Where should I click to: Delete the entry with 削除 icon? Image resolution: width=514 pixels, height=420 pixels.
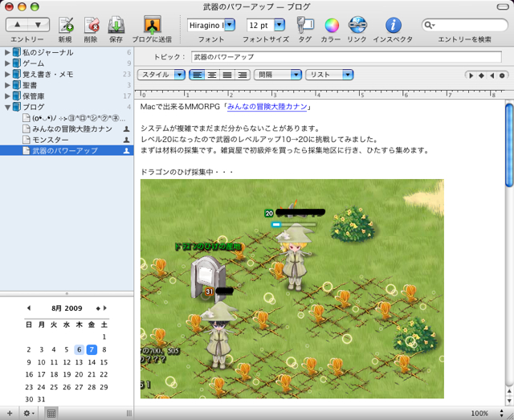click(91, 25)
